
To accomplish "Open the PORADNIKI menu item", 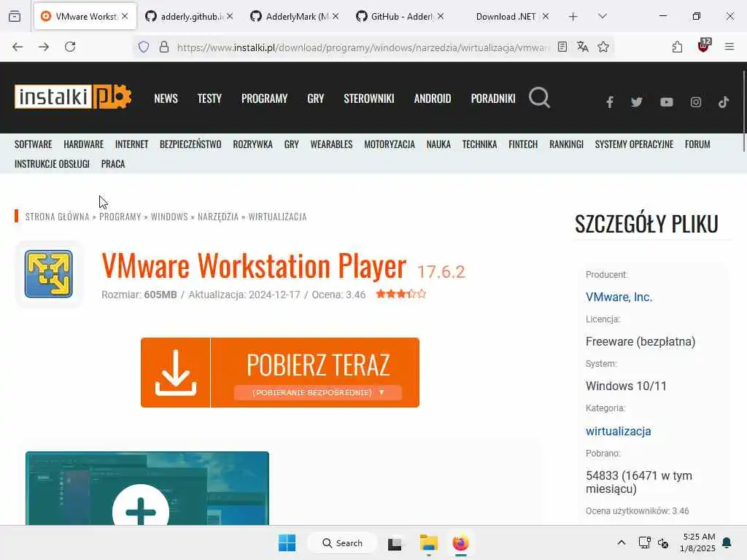I will tap(493, 98).
